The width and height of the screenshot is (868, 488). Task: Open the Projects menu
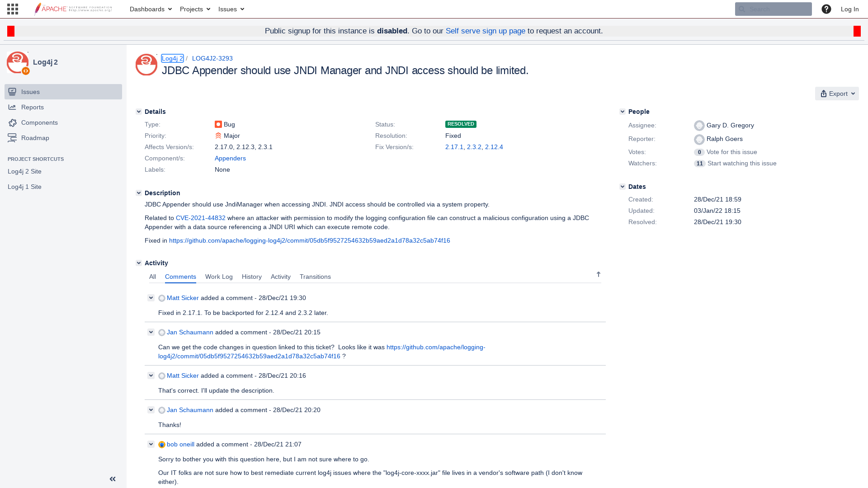195,9
